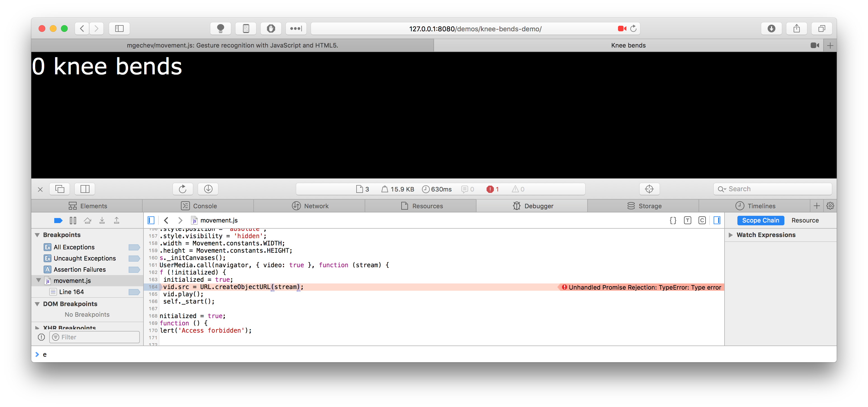Image resolution: width=868 pixels, height=407 pixels.
Task: Expand Watch Expressions
Action: pos(730,235)
